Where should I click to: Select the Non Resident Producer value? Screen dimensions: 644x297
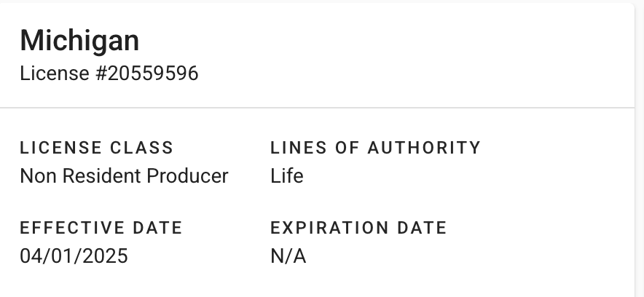pyautogui.click(x=124, y=176)
